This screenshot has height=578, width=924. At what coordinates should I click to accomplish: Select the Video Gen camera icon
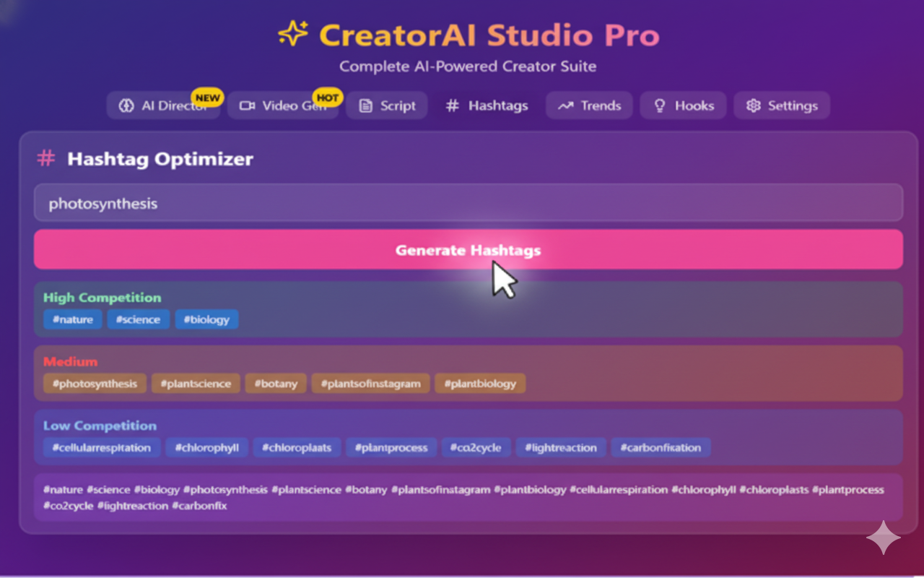[x=247, y=105]
